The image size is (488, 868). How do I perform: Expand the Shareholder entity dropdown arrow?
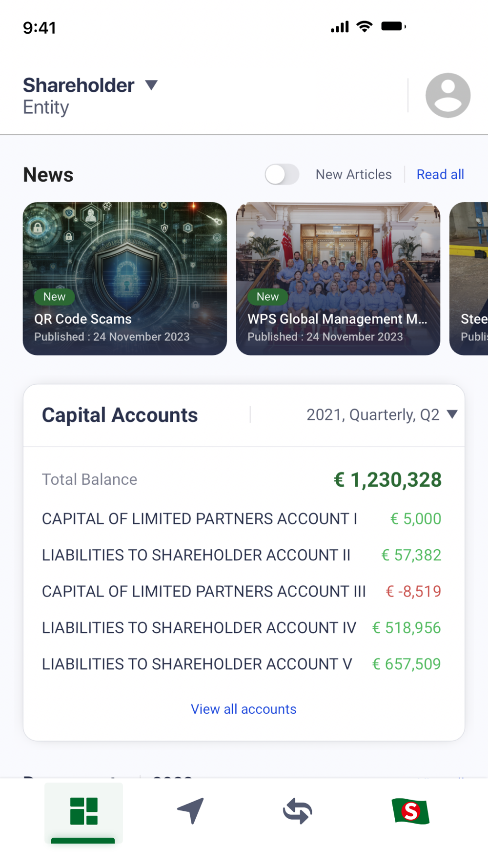[151, 85]
